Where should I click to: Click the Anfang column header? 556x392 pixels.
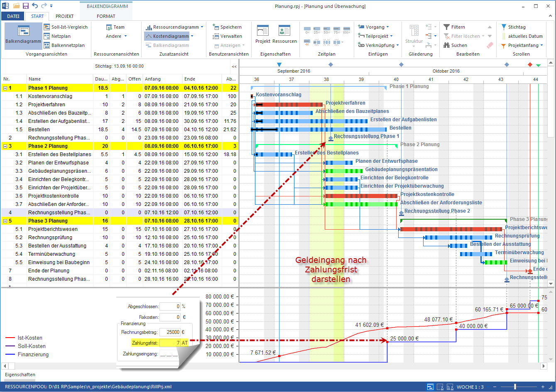pos(162,79)
